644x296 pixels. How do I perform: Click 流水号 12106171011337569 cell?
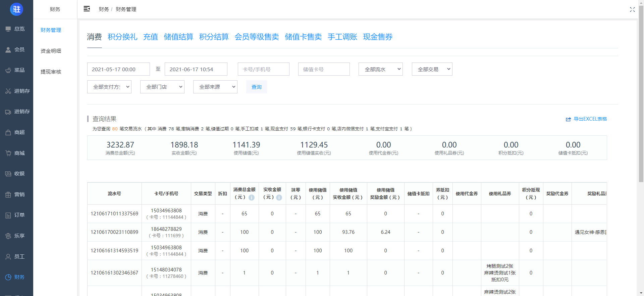tap(114, 214)
